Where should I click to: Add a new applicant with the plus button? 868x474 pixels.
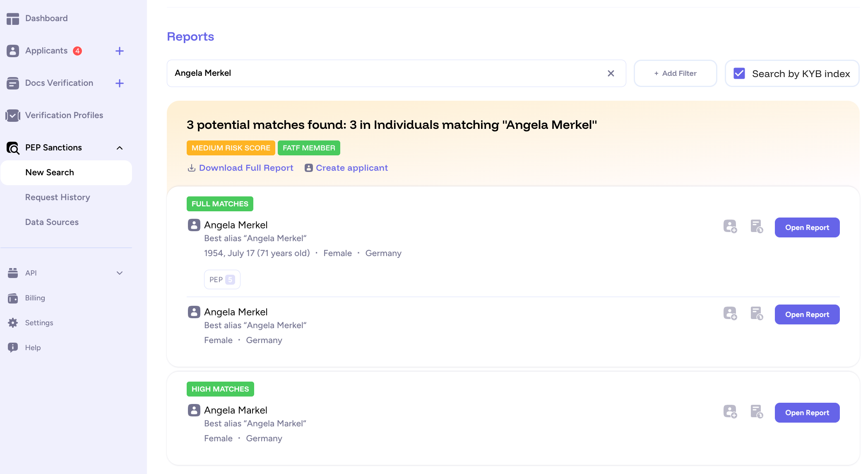pos(120,51)
